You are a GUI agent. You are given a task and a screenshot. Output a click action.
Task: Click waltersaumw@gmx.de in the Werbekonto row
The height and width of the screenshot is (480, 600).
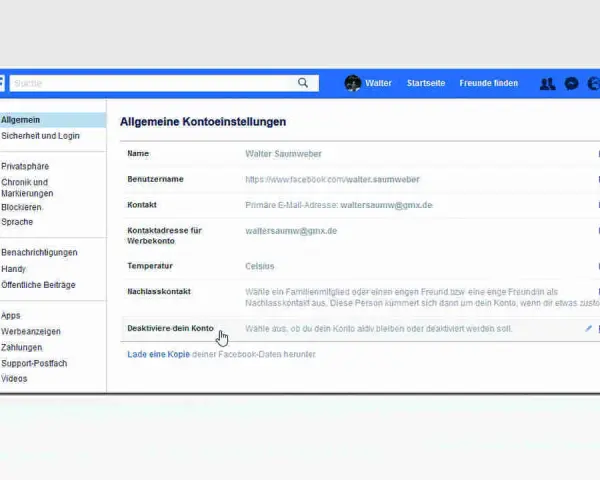click(x=291, y=231)
